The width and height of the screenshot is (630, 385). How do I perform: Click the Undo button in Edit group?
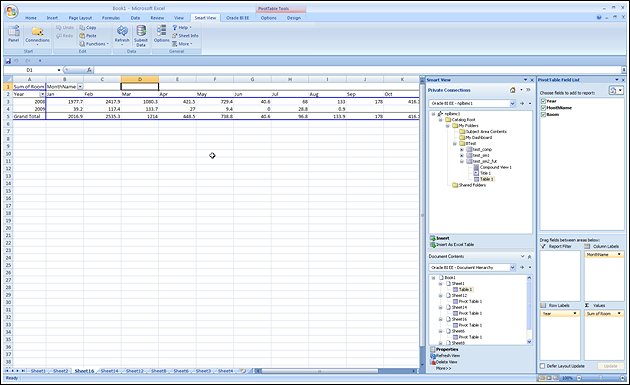click(x=65, y=28)
